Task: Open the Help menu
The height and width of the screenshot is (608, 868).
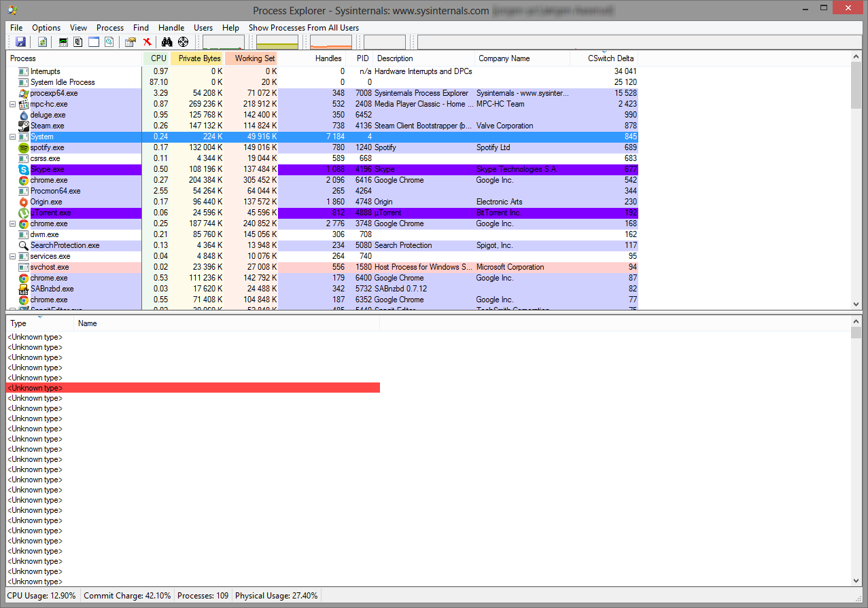Action: point(230,28)
